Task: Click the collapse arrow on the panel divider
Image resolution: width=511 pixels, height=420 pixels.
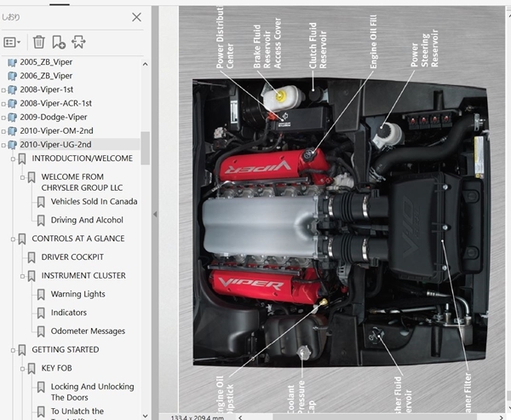Action: [x=155, y=215]
